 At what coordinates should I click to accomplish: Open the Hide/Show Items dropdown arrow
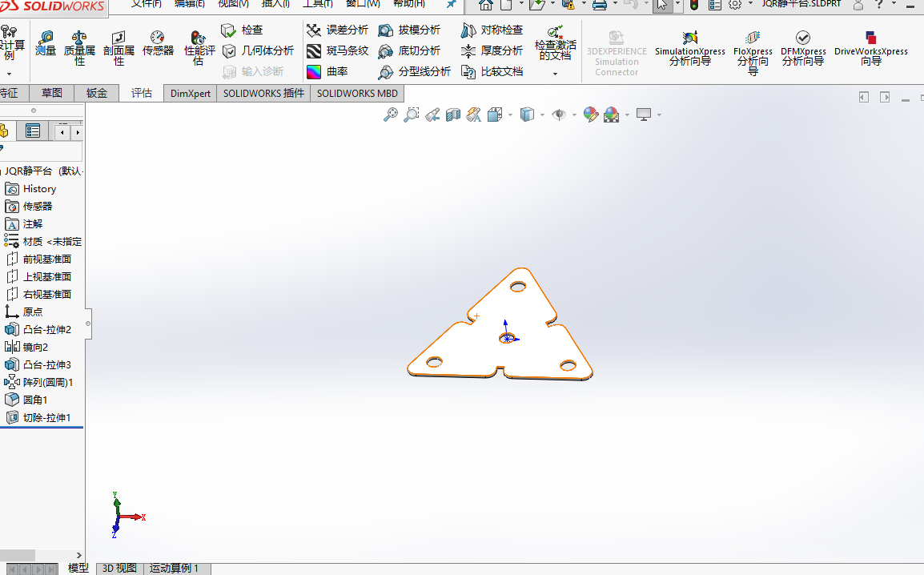574,115
